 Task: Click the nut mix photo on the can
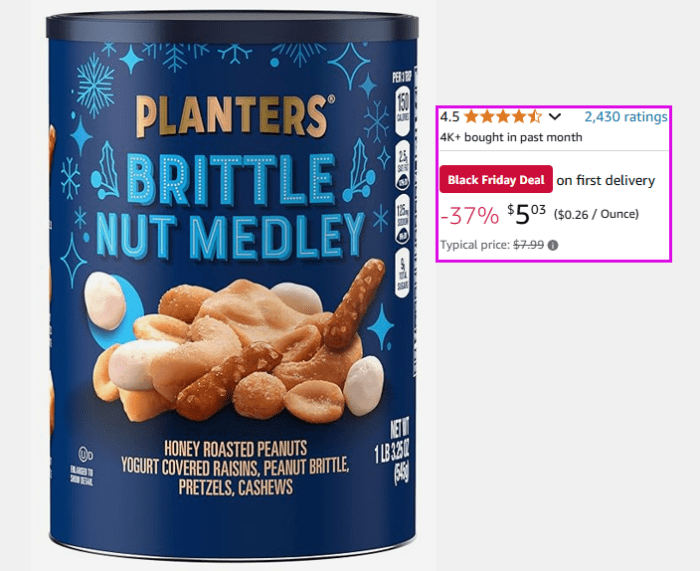(238, 343)
